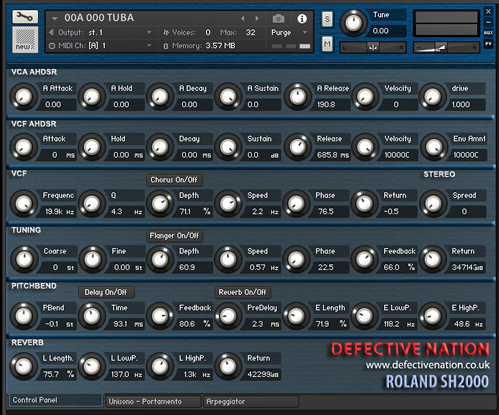The height and width of the screenshot is (415, 499).
Task: Mute the instrument with the M button
Action: pos(327,44)
